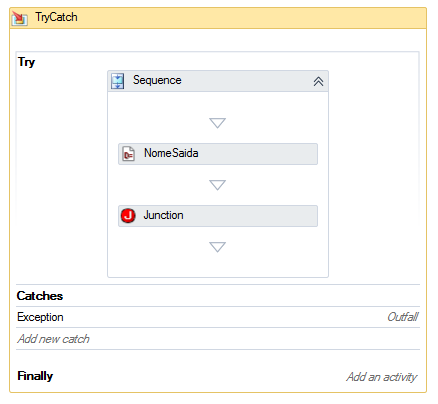Click the Try section label

26,62
